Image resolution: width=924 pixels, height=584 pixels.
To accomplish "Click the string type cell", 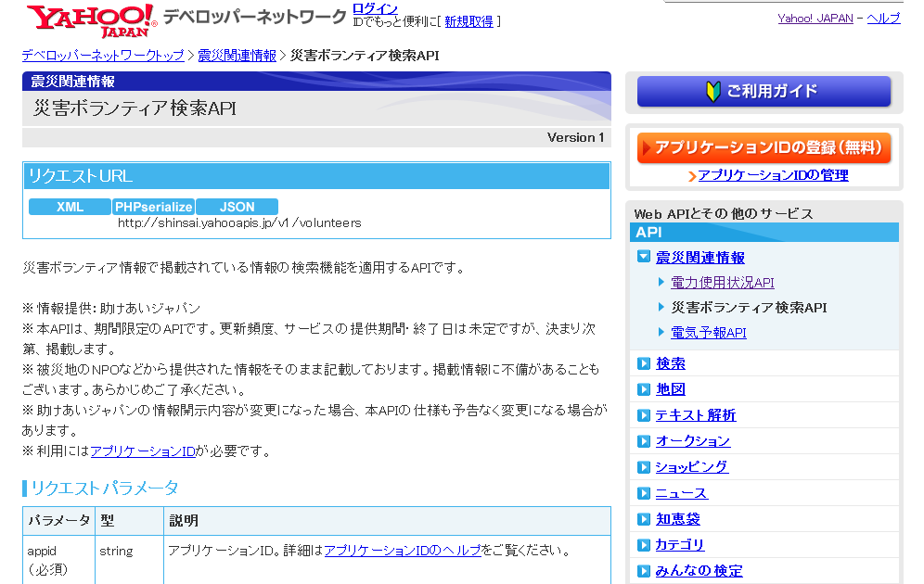I will 129,560.
